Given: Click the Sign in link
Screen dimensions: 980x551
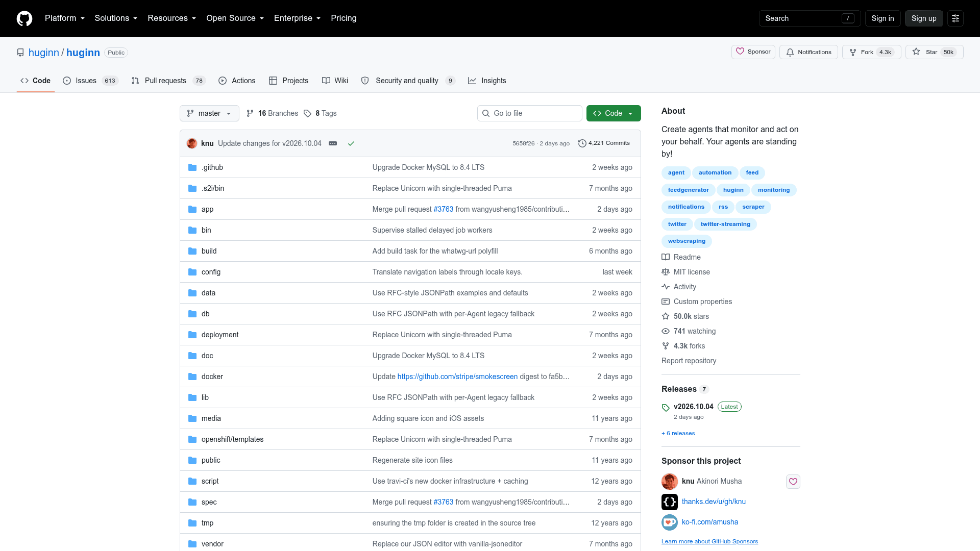Looking at the screenshot, I should pos(883,18).
